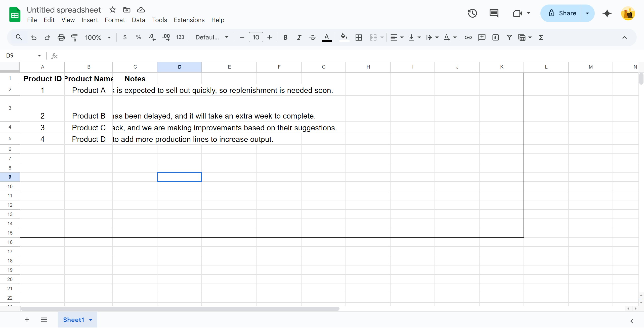Click the Share button
The width and height of the screenshot is (644, 328).
pos(560,13)
